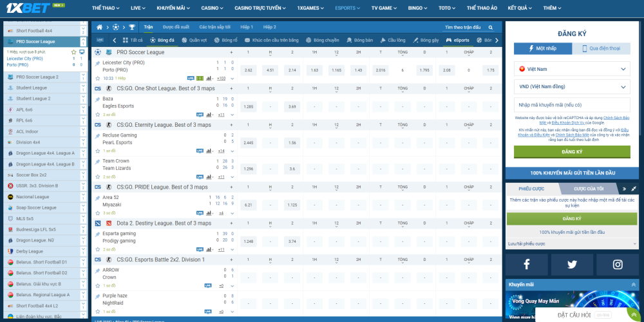Favorite the ARROW vs Crown match
644x322 pixels.
(x=98, y=285)
